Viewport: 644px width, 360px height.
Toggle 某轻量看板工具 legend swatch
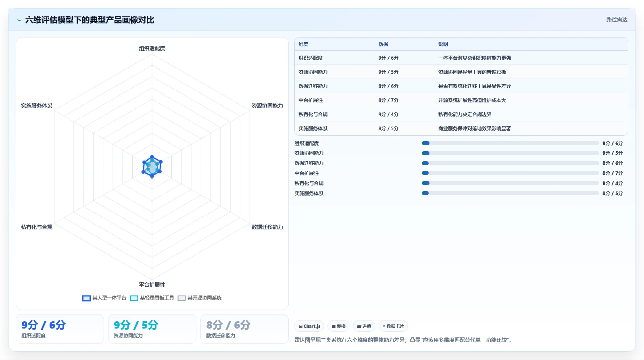pos(134,298)
